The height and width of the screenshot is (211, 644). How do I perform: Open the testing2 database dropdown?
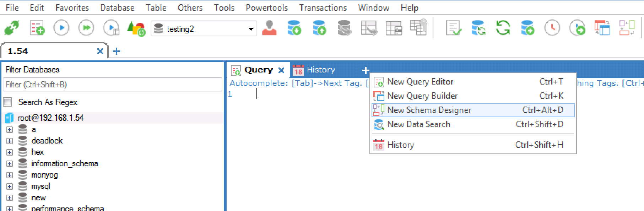click(x=251, y=29)
